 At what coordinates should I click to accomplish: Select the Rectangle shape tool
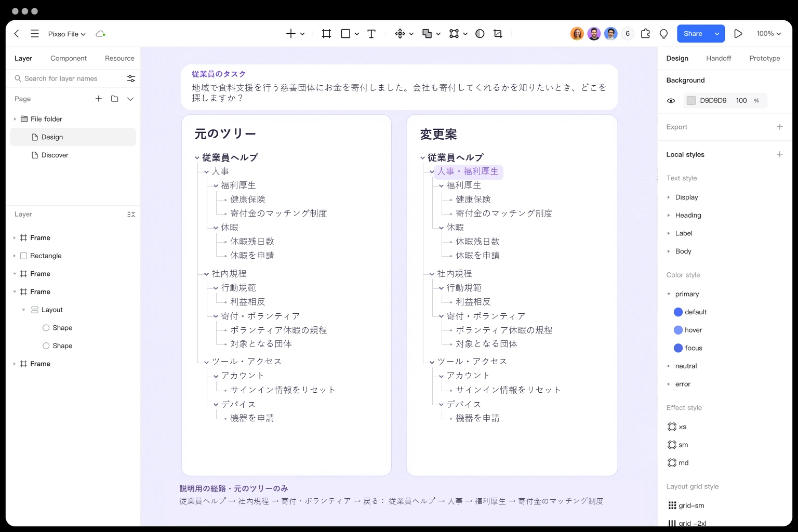345,34
